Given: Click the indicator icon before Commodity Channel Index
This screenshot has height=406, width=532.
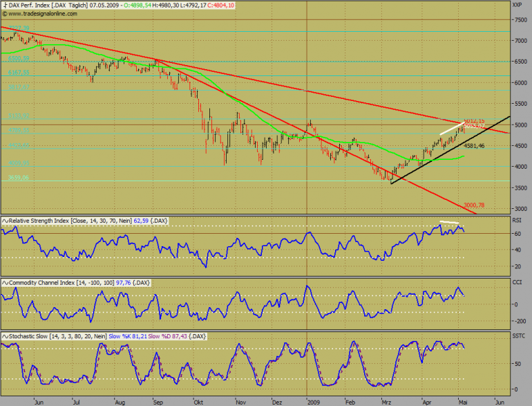Looking at the screenshot, I should pyautogui.click(x=5, y=283).
